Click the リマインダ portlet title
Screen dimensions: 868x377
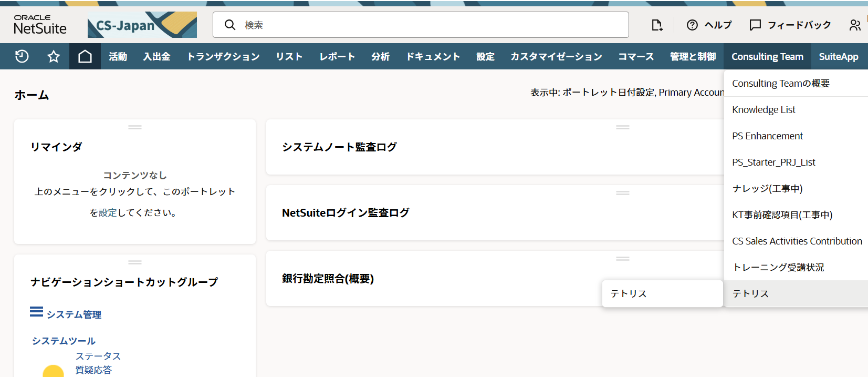point(56,147)
